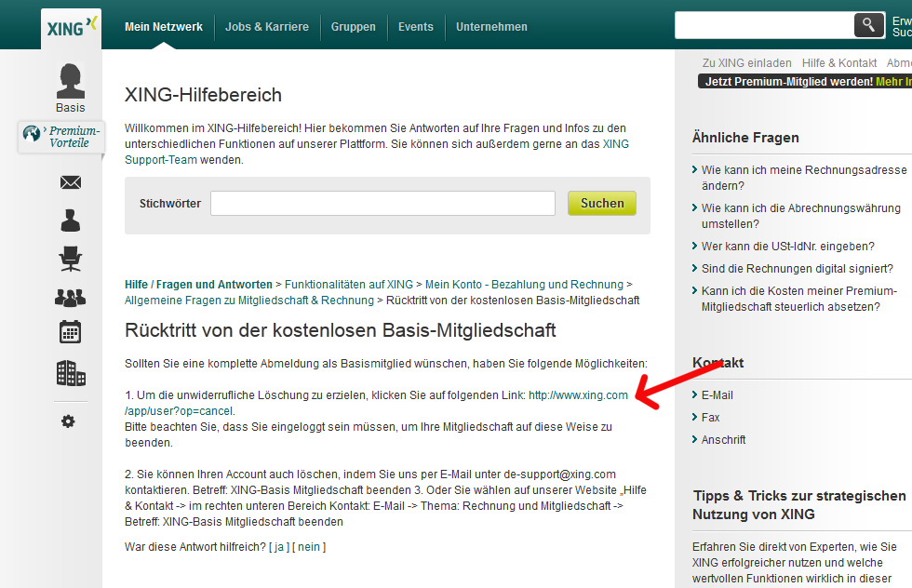Open settings gear icon in sidebar
The image size is (912, 588).
point(68,421)
